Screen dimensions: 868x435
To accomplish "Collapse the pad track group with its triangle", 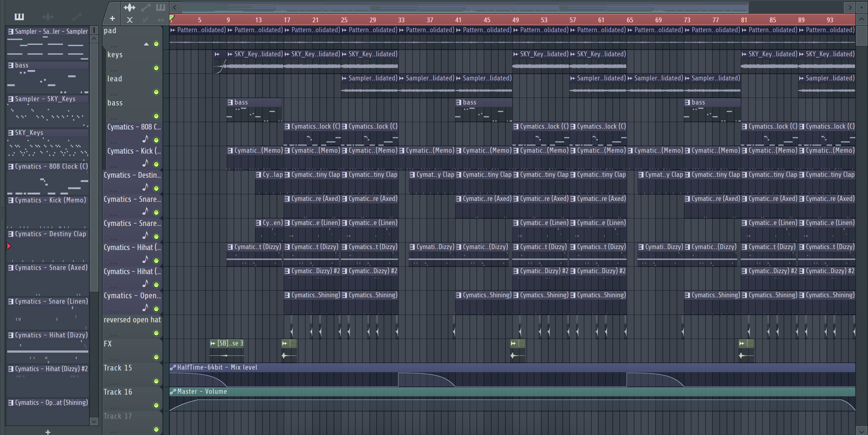I will pyautogui.click(x=146, y=44).
